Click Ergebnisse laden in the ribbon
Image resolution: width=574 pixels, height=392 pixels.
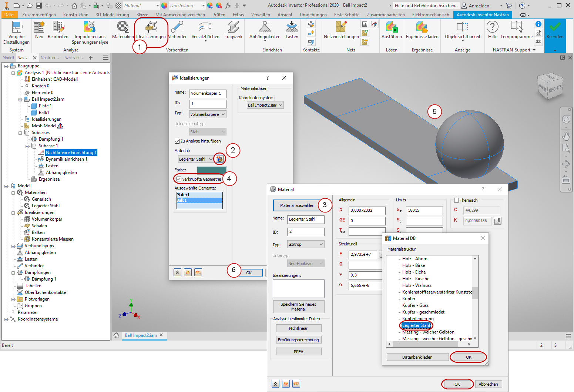(422, 30)
